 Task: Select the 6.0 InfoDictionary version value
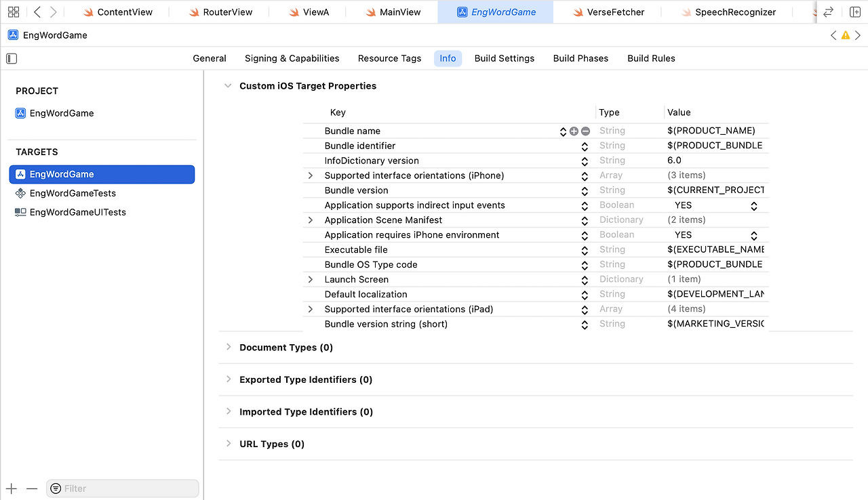point(674,161)
